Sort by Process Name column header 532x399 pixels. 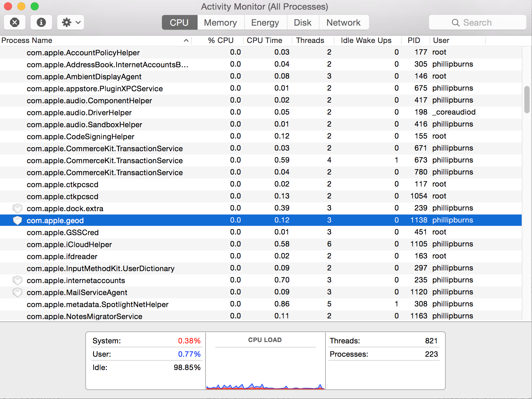click(96, 40)
